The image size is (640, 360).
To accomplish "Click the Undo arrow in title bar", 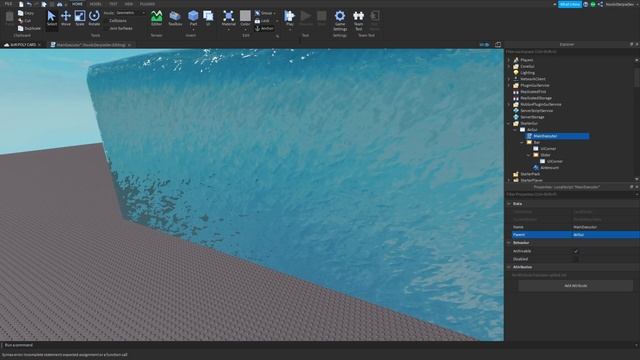I will point(29,4).
